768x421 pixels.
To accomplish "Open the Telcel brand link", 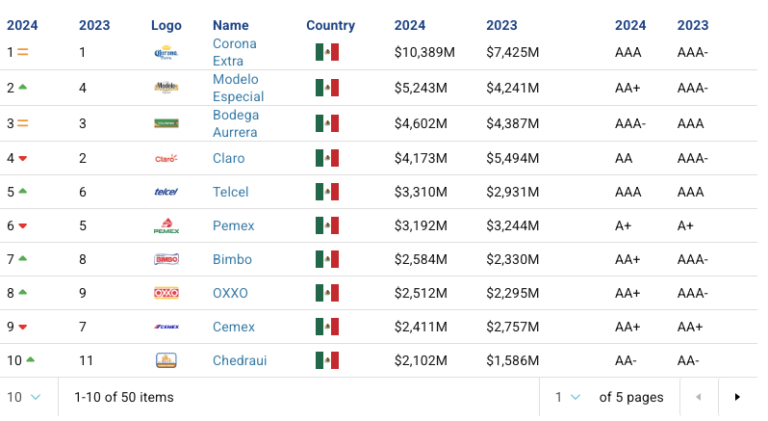I will tap(230, 192).
